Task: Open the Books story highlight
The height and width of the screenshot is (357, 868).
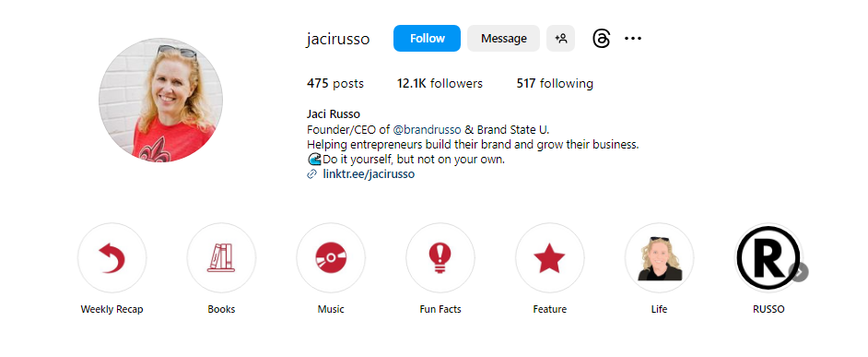Action: point(221,257)
